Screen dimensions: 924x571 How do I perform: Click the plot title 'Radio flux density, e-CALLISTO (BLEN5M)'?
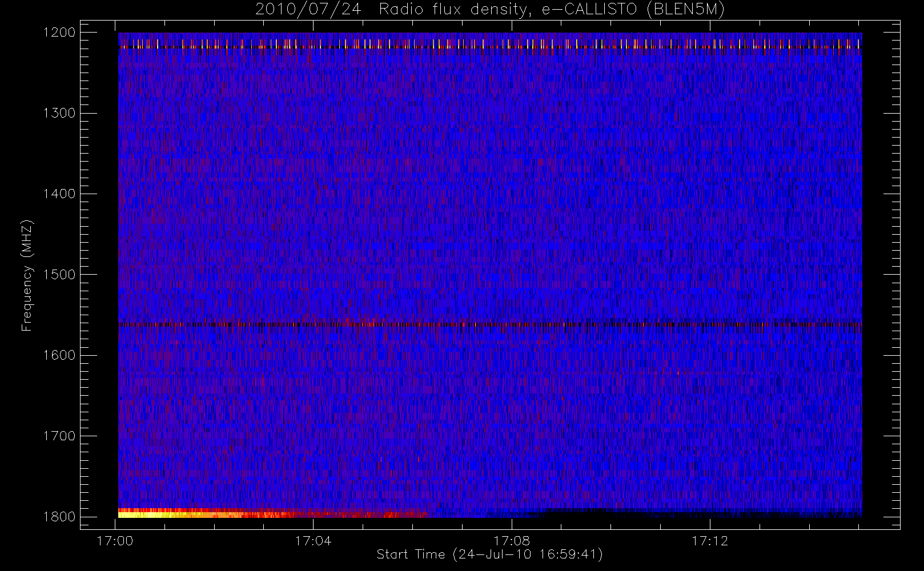click(x=552, y=10)
